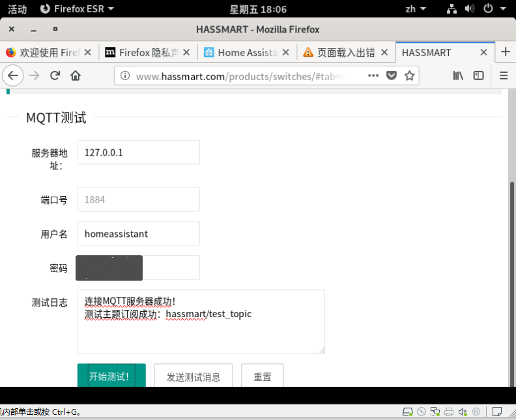
Task: Show site information icon in the address bar
Action: (x=124, y=76)
